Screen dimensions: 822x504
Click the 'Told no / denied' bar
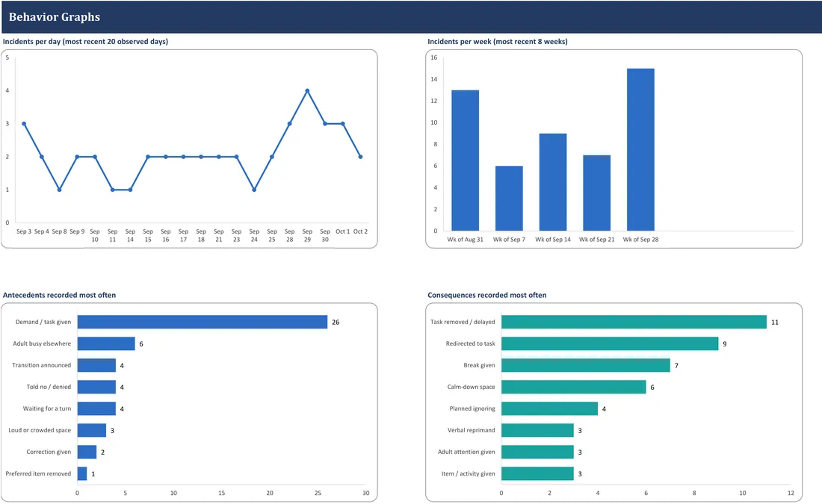click(96, 387)
